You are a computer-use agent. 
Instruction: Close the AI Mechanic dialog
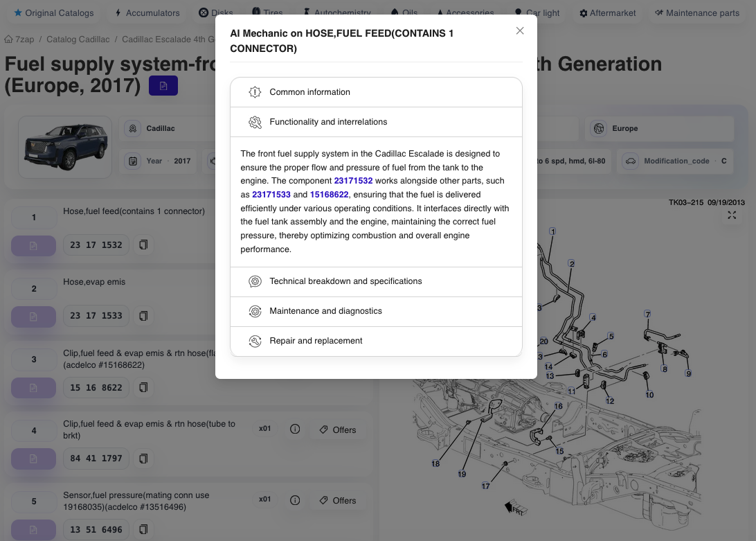[x=520, y=31]
